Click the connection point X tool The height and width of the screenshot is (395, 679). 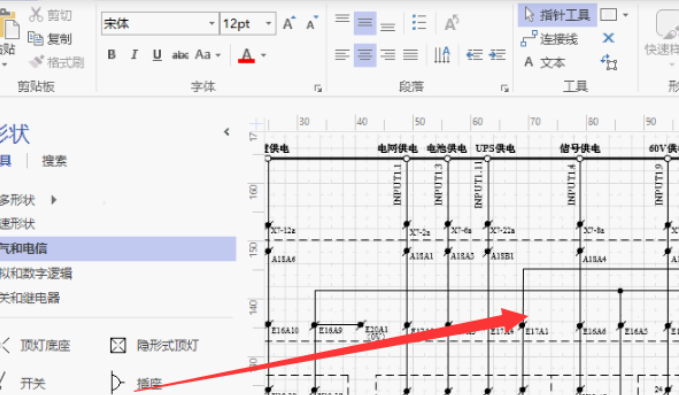pos(608,38)
